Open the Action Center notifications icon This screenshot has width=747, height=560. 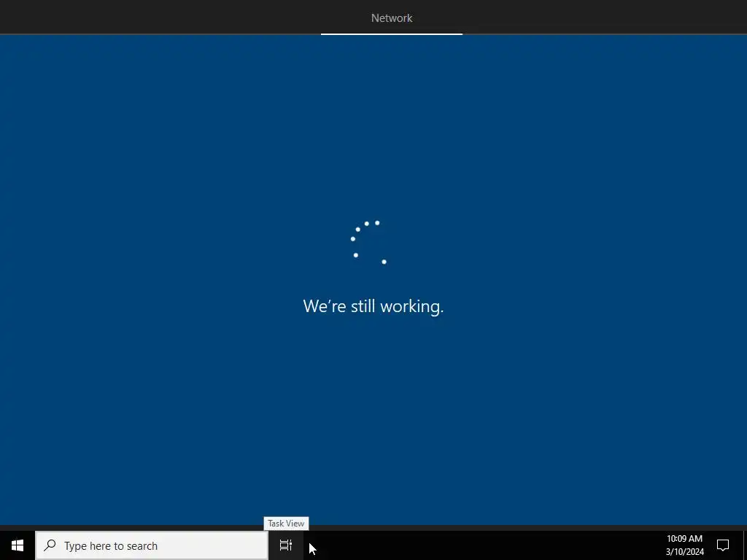coord(723,545)
